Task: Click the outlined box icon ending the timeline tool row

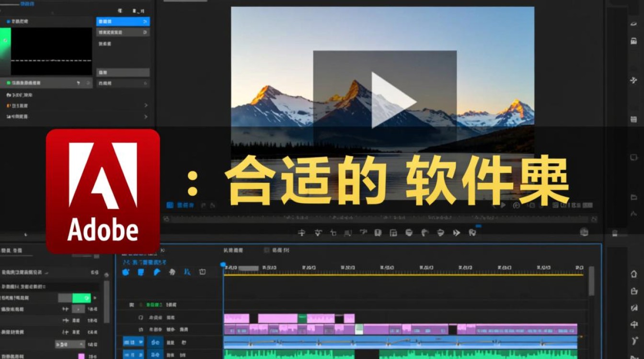Action: (203, 272)
